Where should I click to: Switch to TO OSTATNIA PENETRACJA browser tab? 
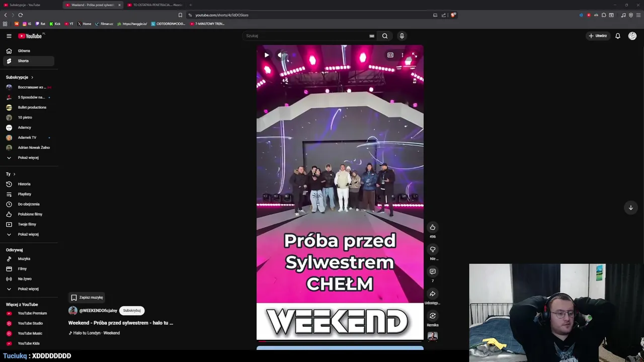[155, 5]
